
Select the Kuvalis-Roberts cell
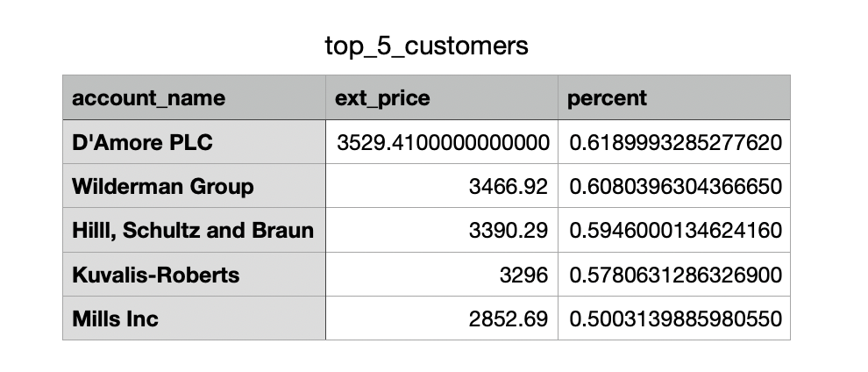(195, 275)
